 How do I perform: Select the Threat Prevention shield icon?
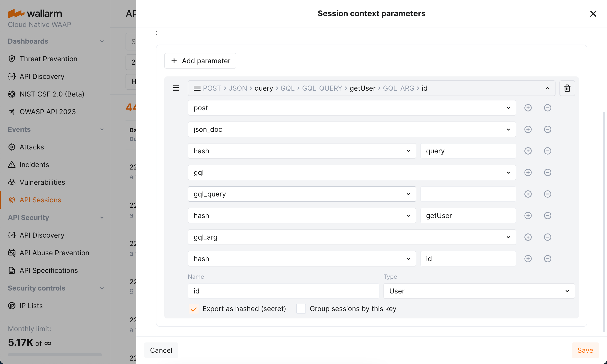[12, 59]
